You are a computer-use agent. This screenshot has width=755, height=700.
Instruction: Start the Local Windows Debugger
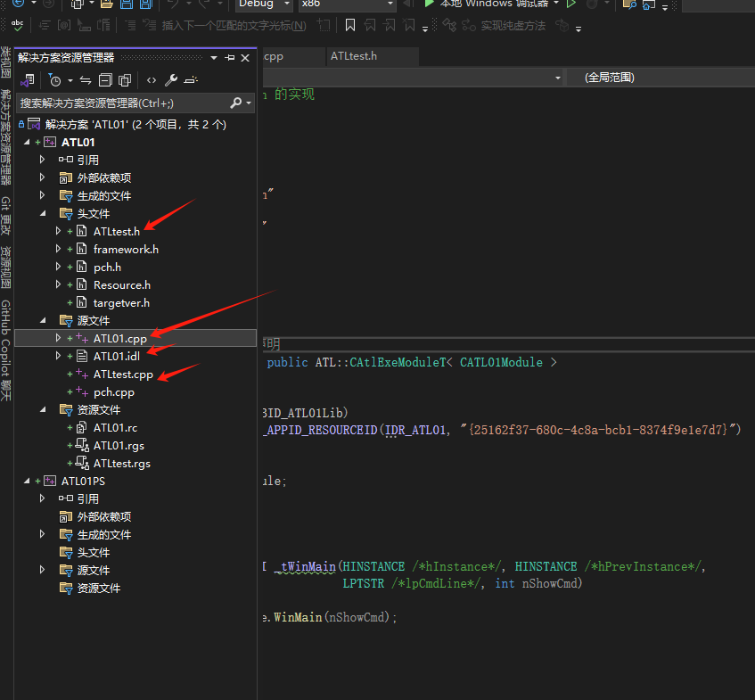[x=491, y=4]
